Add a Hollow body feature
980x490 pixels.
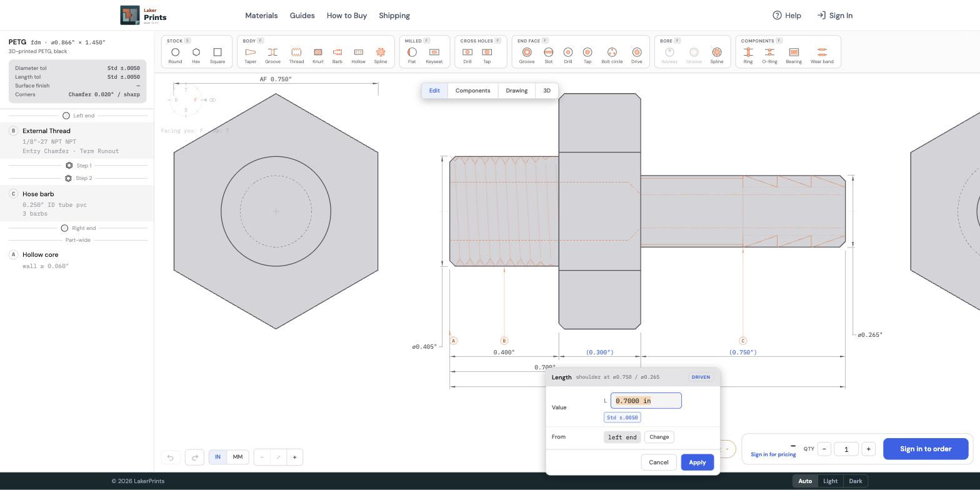coord(358,55)
